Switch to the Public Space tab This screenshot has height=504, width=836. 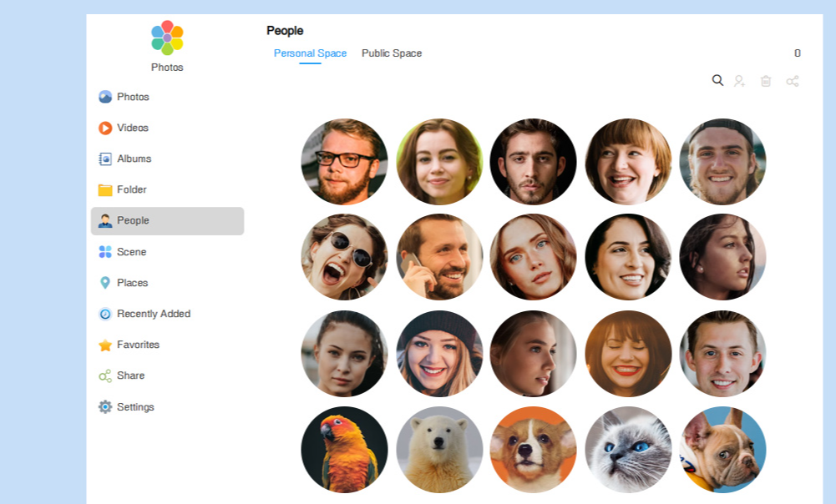click(x=392, y=53)
